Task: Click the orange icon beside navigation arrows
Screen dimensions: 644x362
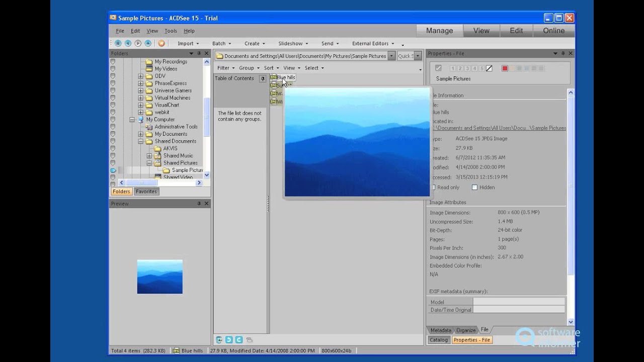Action: [162, 43]
